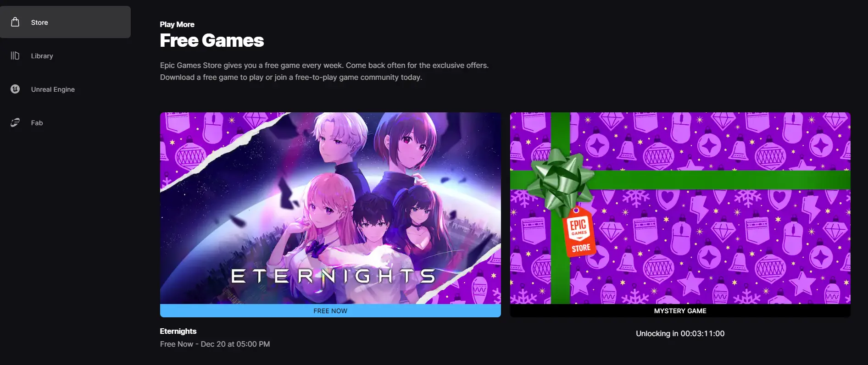
Task: Click the Unreal Engine logo icon
Action: tap(15, 89)
